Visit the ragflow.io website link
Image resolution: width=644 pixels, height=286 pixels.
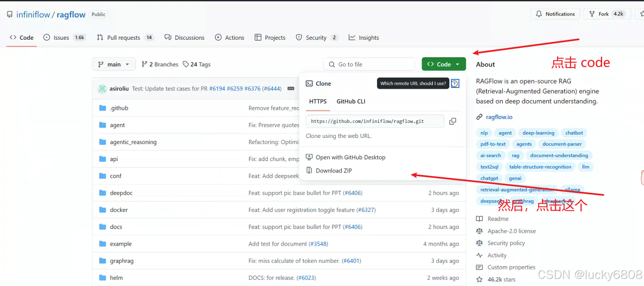pos(499,117)
